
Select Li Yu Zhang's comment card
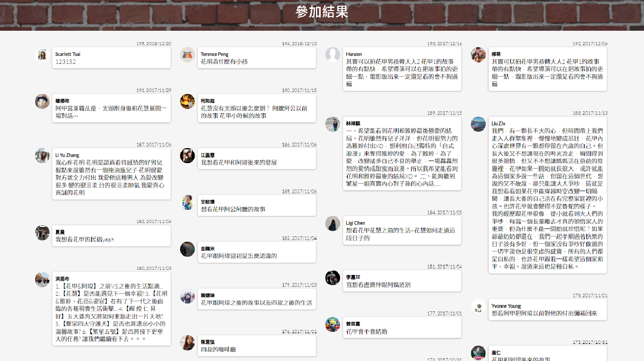pos(111,174)
